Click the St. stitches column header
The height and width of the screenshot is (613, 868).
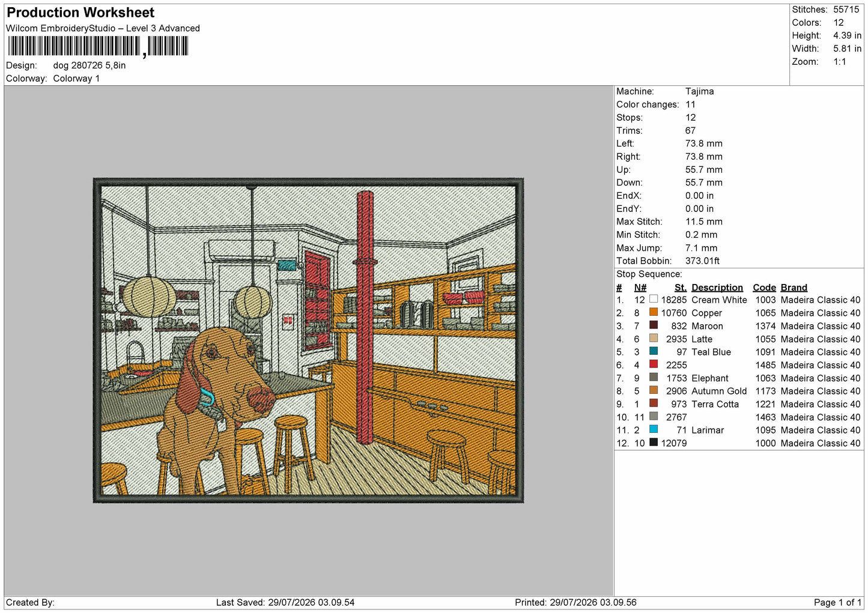click(x=681, y=288)
